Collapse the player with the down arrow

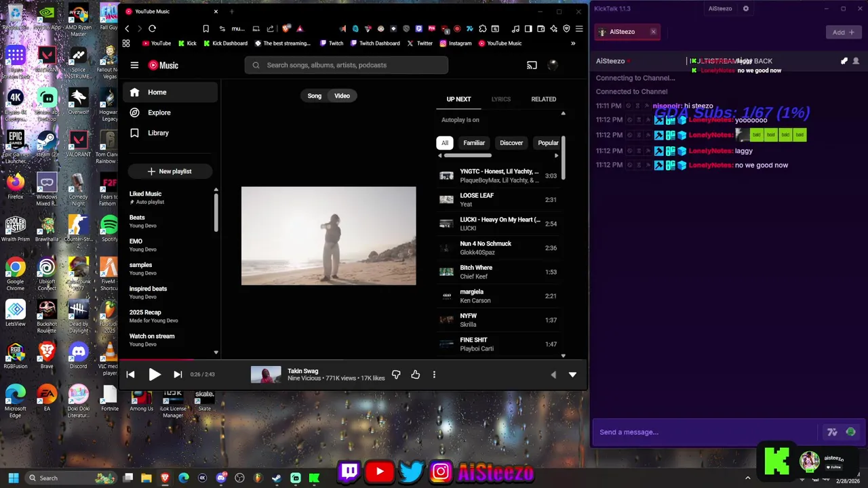pyautogui.click(x=572, y=374)
